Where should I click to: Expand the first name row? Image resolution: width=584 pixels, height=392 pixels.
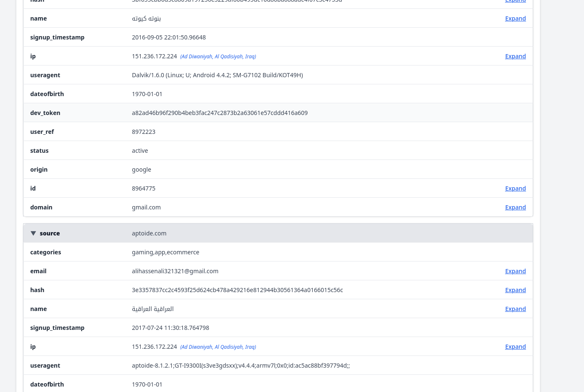(515, 18)
